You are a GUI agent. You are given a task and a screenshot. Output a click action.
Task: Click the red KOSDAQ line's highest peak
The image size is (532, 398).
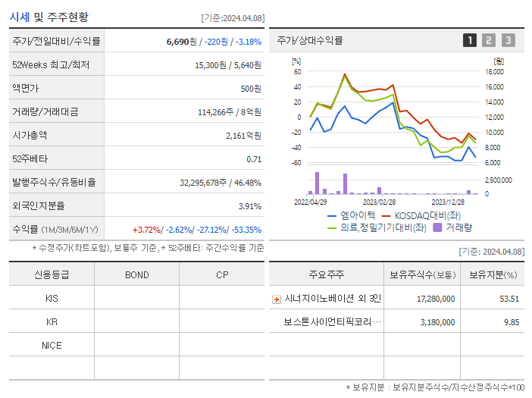(345, 74)
